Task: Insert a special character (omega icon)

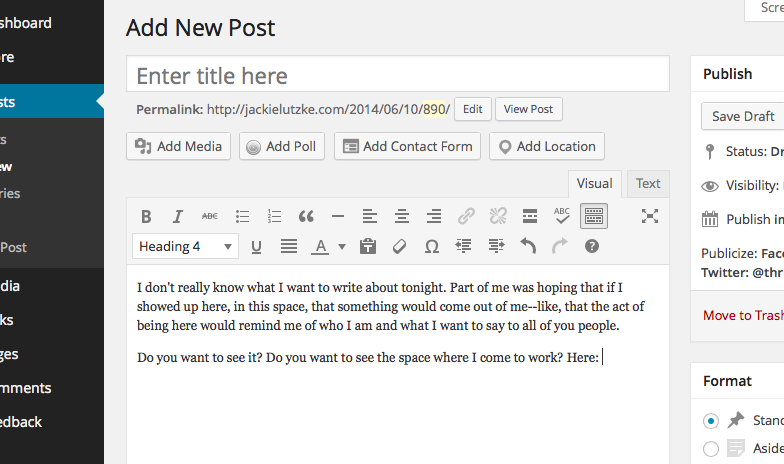Action: pyautogui.click(x=432, y=246)
